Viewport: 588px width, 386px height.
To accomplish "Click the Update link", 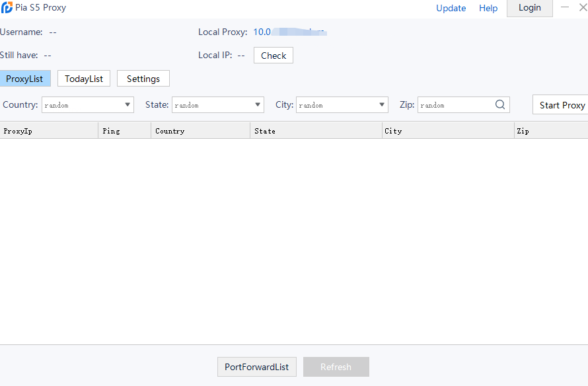I will click(451, 8).
